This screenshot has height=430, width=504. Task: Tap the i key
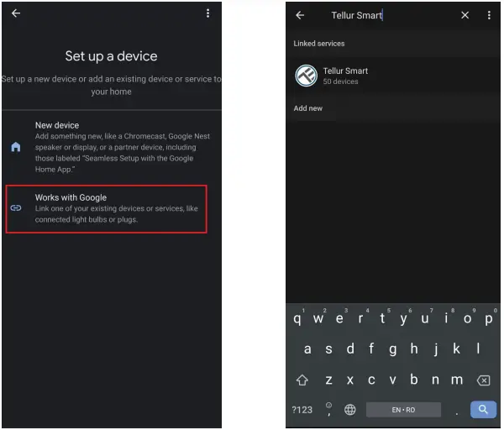point(446,318)
